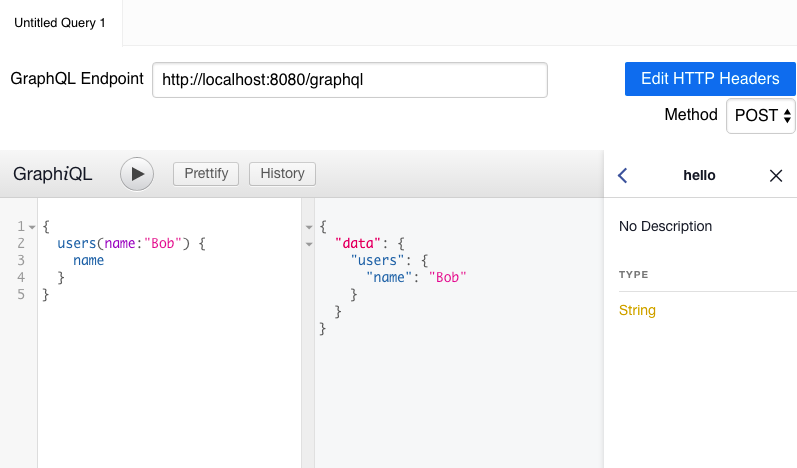
Task: Click the GraphiQL title logo
Action: [x=53, y=174]
